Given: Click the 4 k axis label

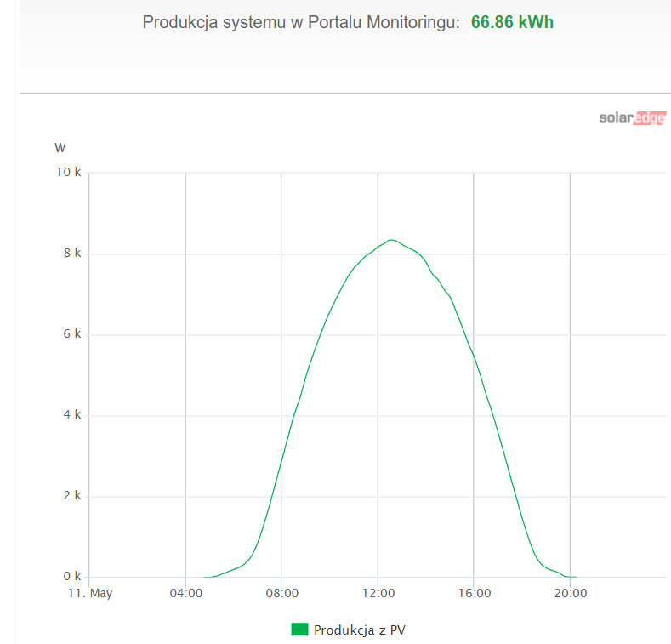Looking at the screenshot, I should click(x=72, y=414).
